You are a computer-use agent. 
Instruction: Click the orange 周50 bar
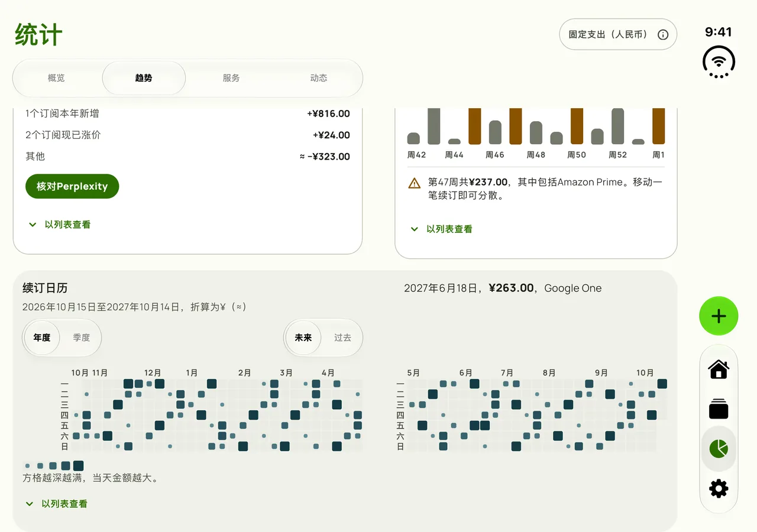[x=577, y=126]
